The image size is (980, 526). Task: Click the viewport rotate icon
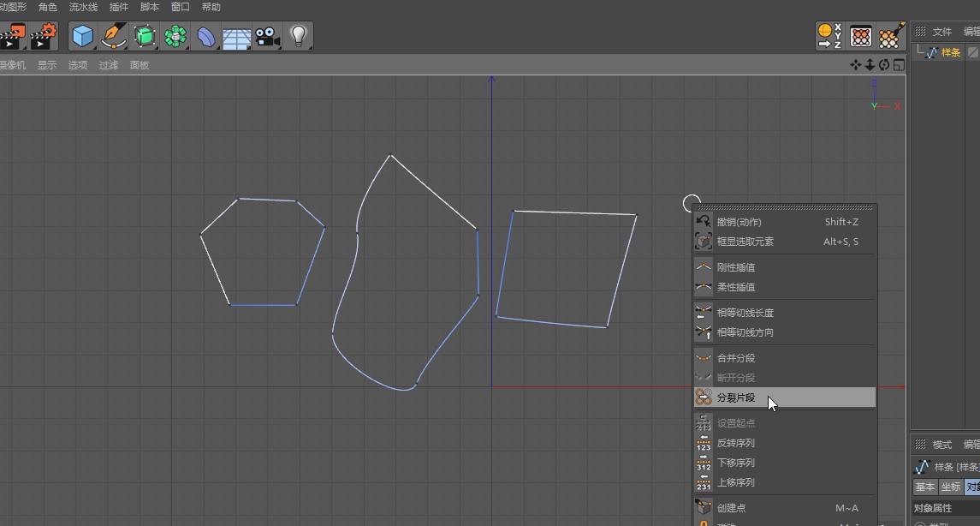pyautogui.click(x=884, y=65)
